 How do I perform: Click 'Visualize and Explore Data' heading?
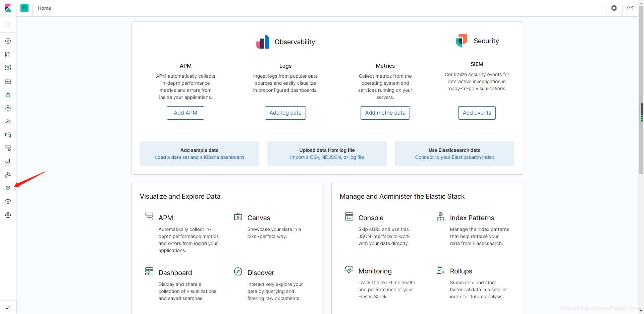[x=180, y=196]
